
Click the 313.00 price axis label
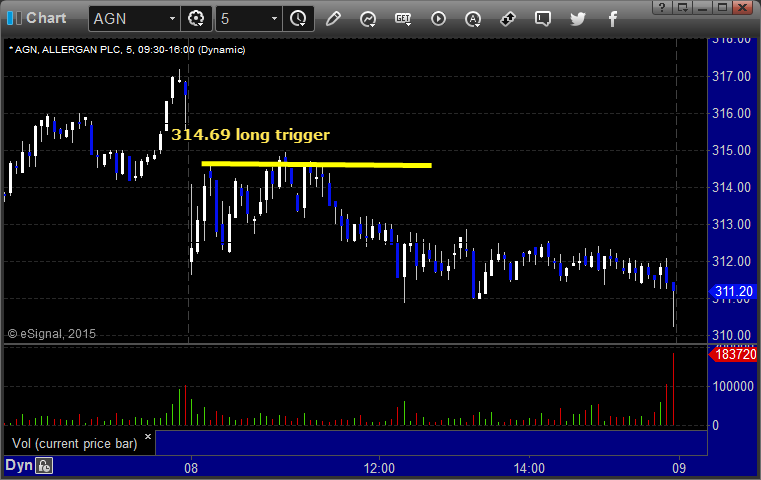click(x=731, y=224)
